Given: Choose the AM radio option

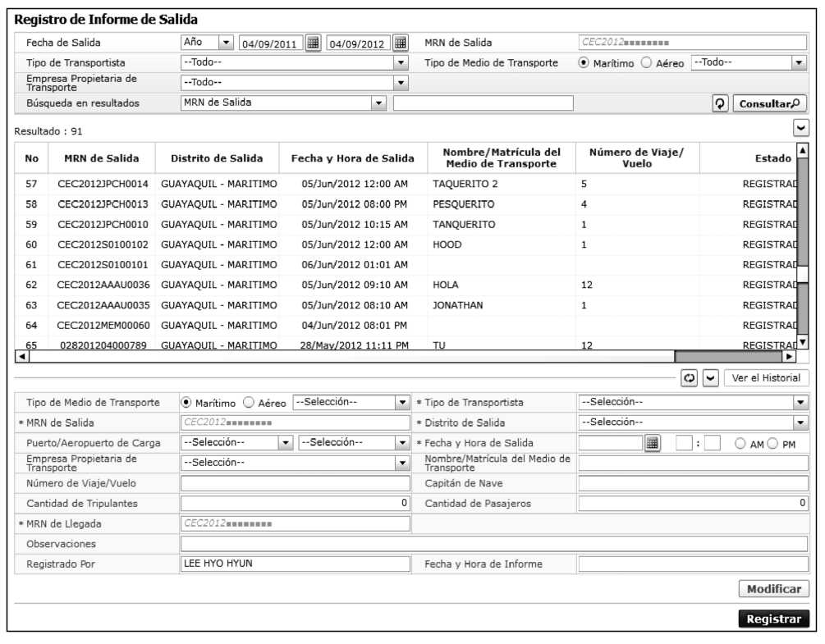Looking at the screenshot, I should pos(740,444).
